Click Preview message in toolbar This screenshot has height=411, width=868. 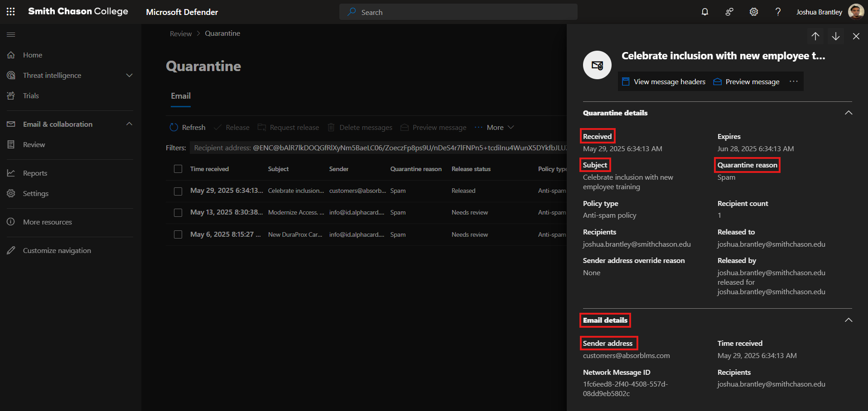434,128
